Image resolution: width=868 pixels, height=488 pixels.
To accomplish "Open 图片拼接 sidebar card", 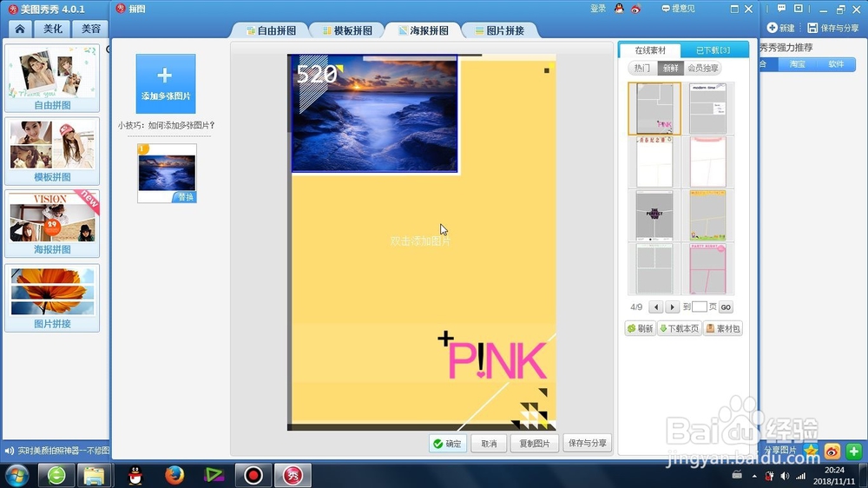I will pos(52,298).
